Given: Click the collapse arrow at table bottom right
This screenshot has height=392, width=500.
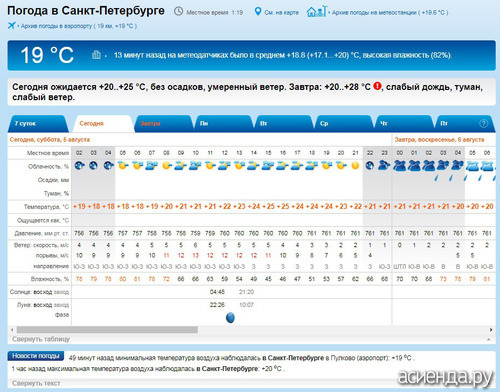Looking at the screenshot, I should [x=489, y=339].
